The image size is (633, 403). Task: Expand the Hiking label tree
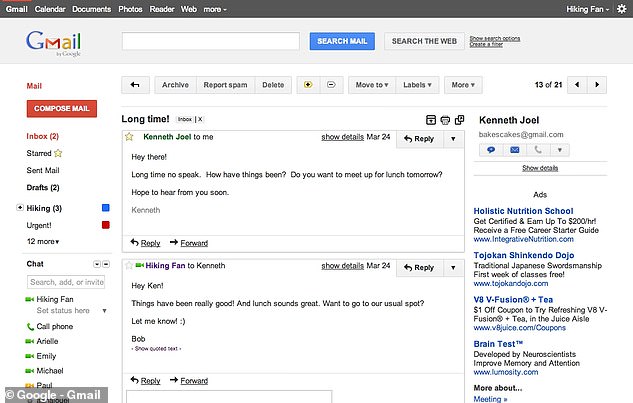point(20,208)
